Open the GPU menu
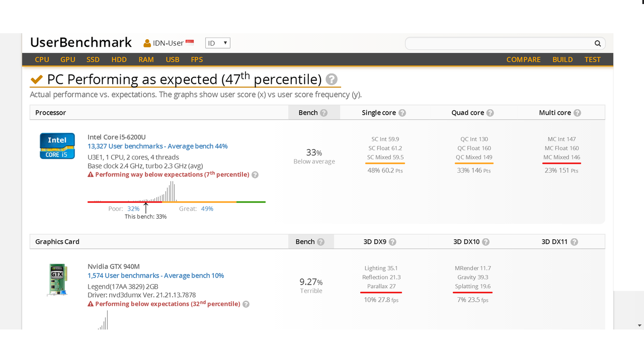Screen dimensions: 644x362 click(68, 59)
